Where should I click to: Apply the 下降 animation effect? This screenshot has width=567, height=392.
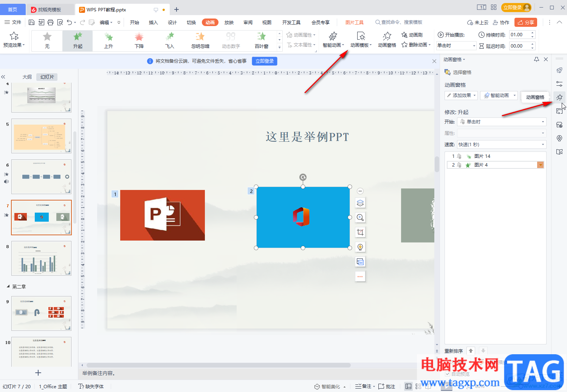point(139,40)
